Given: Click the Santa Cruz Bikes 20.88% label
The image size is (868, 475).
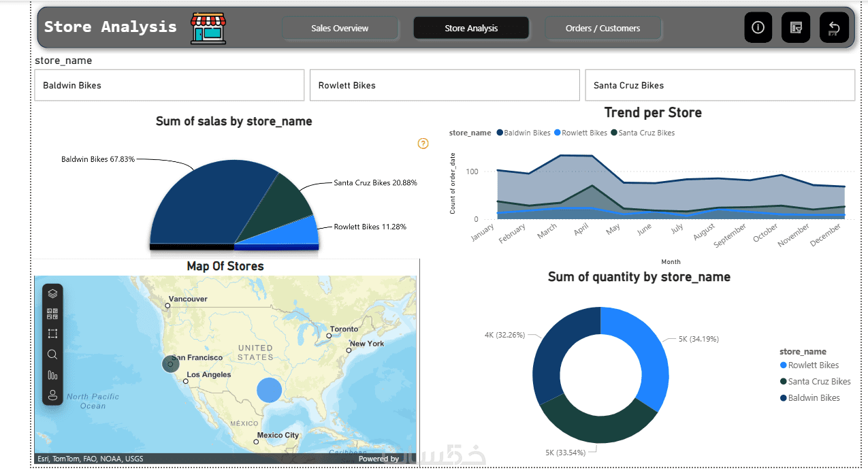Looking at the screenshot, I should tap(375, 183).
